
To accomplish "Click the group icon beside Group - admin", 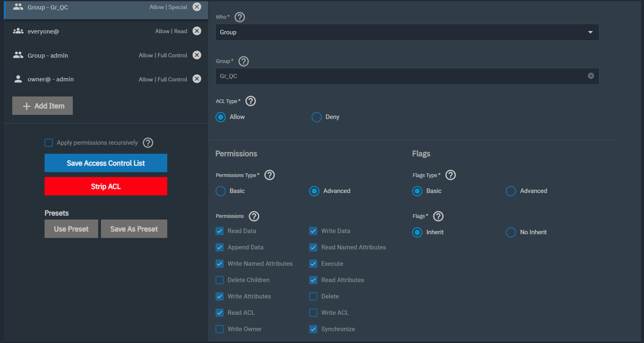I will coord(18,55).
